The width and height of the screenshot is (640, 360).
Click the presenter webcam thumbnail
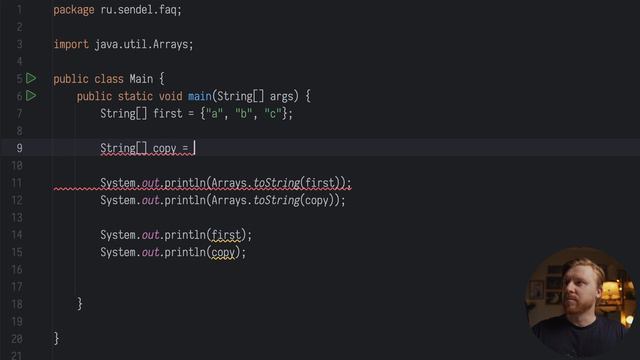(581, 302)
